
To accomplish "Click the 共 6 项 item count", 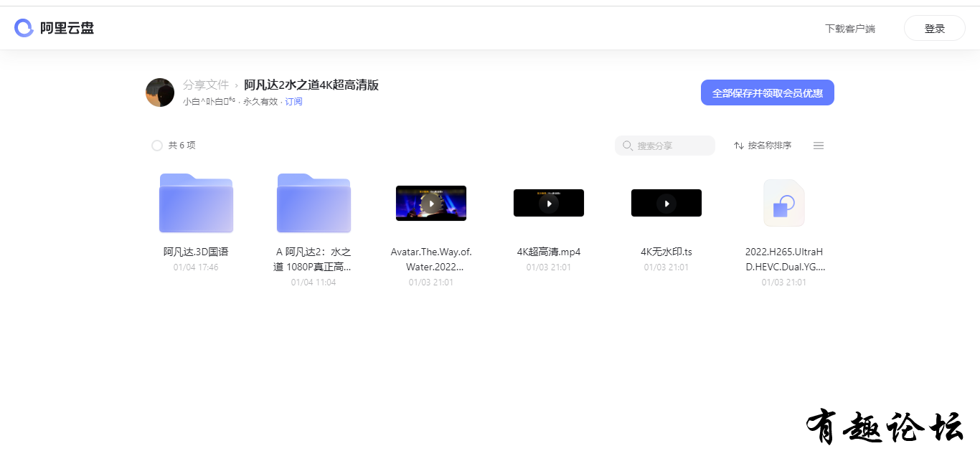I will [x=182, y=146].
